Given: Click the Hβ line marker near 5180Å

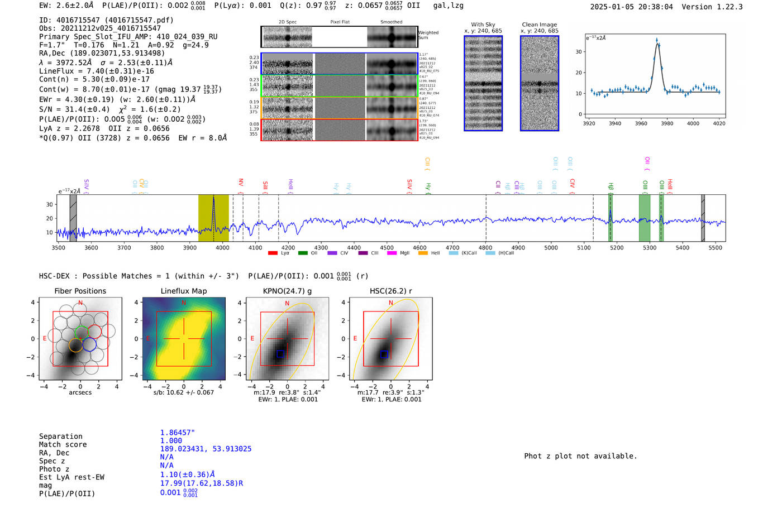Looking at the screenshot, I should pos(611,218).
